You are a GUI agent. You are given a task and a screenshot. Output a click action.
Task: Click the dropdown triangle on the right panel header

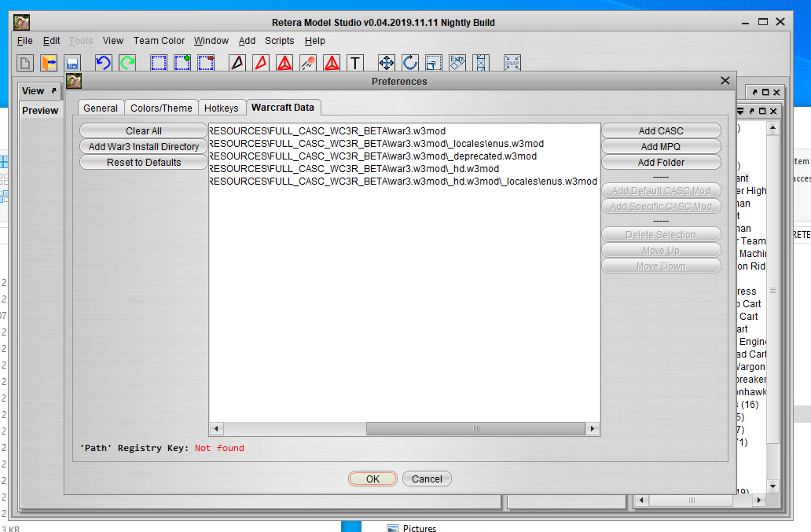click(x=740, y=111)
